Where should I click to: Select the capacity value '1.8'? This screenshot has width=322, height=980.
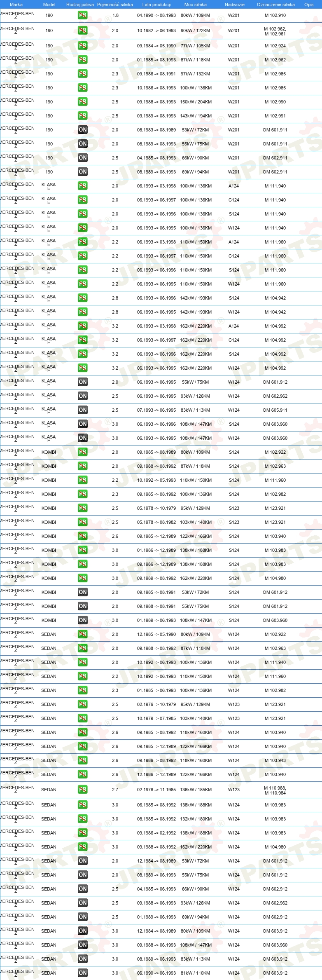click(x=115, y=15)
